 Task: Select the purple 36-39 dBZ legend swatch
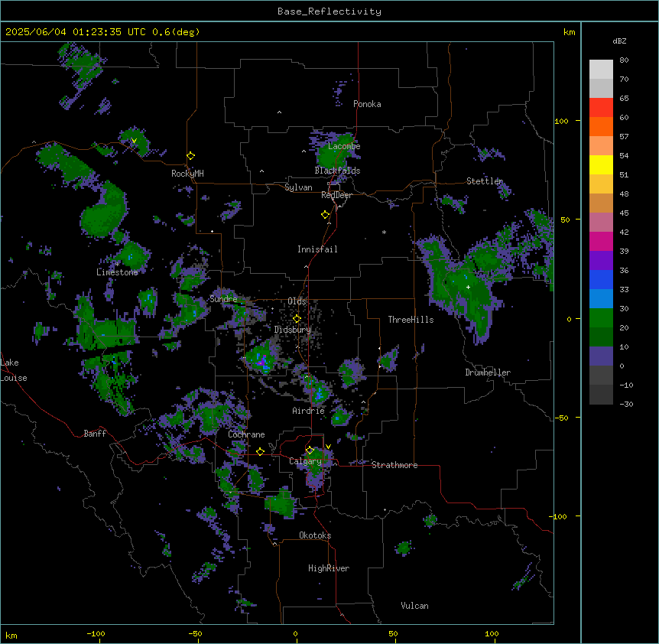(x=601, y=261)
